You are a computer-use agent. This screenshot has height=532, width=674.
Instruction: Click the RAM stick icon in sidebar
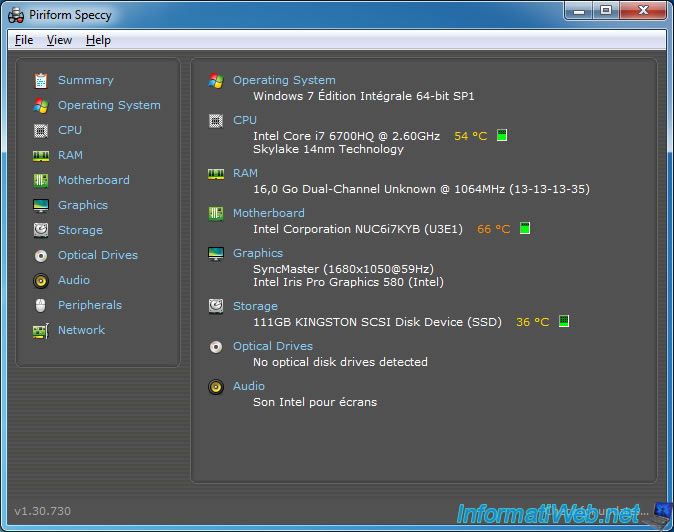pyautogui.click(x=41, y=156)
